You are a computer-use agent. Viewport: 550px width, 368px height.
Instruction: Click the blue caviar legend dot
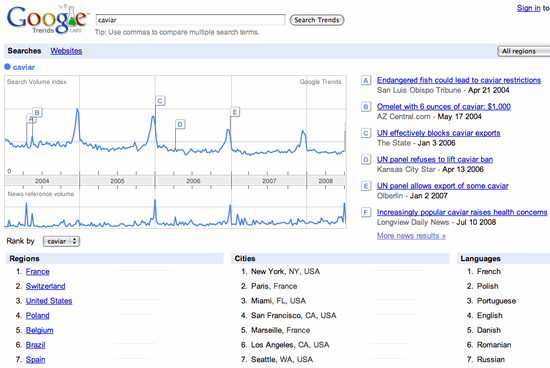(7, 67)
